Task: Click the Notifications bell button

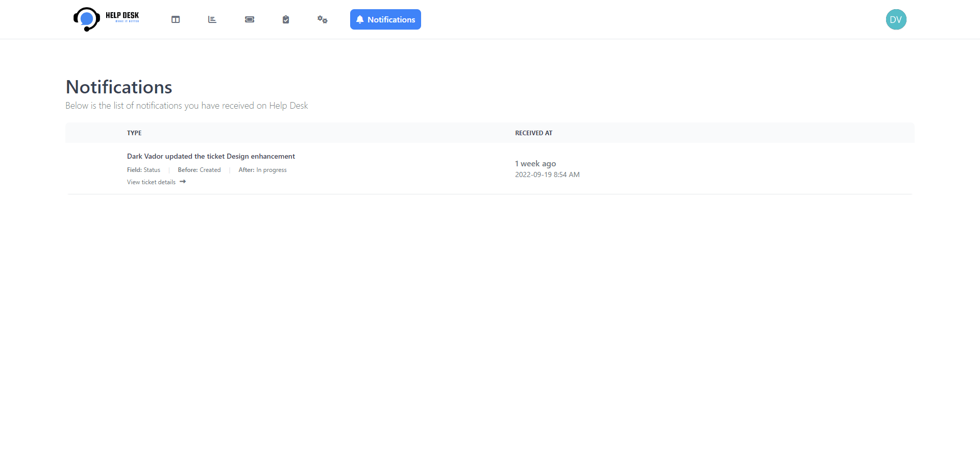Action: pyautogui.click(x=385, y=19)
